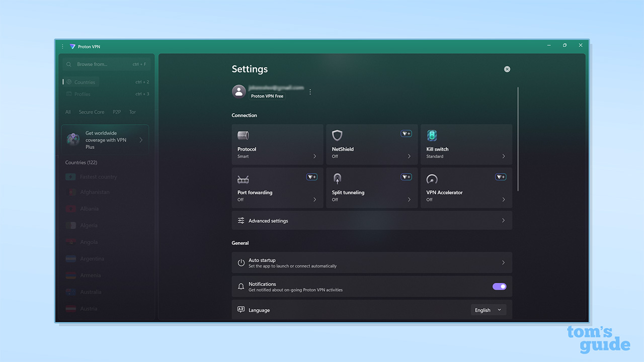Click the Kill switch label text

point(437,149)
